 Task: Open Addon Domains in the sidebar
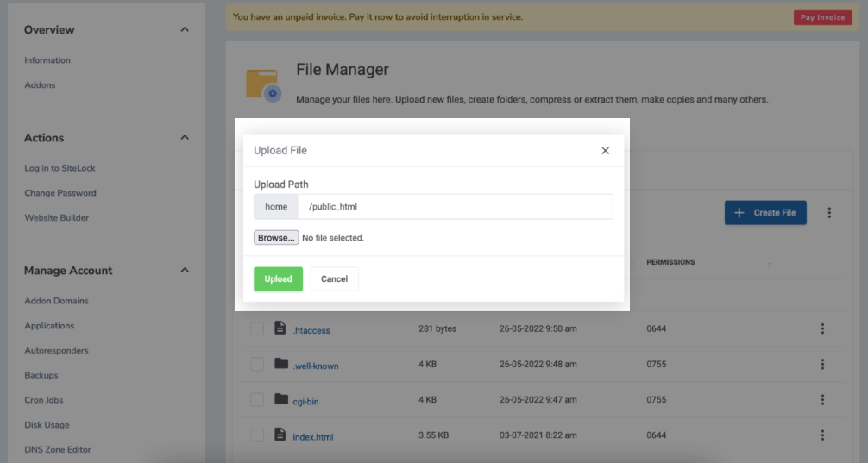point(56,301)
